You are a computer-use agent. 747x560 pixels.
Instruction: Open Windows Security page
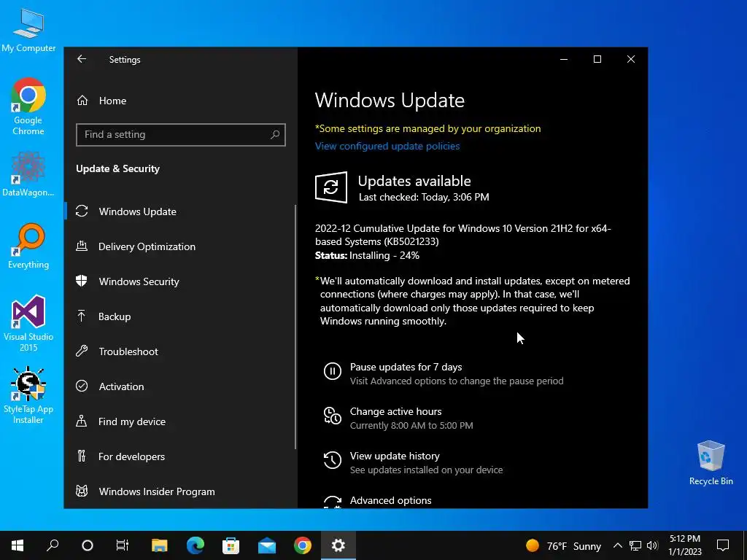[139, 281]
